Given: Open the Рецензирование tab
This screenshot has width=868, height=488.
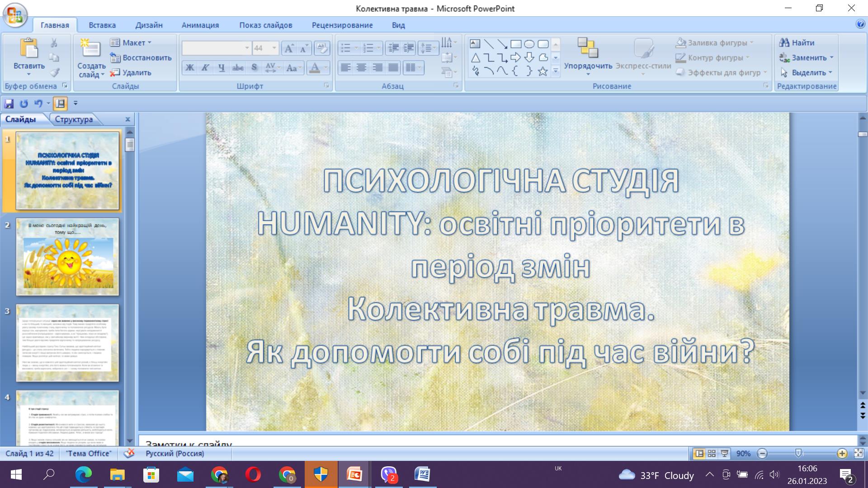Looking at the screenshot, I should pyautogui.click(x=342, y=25).
